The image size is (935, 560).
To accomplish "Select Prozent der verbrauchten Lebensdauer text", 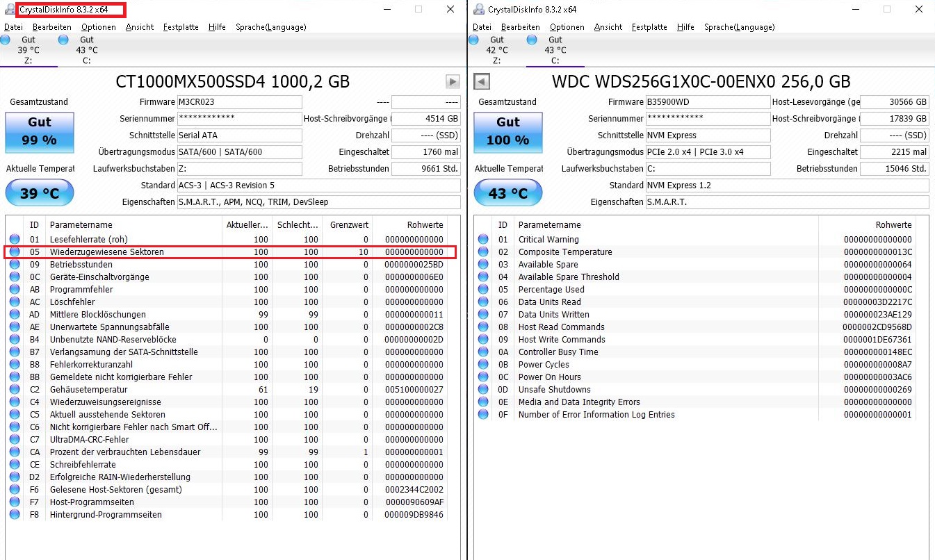I will (x=125, y=452).
